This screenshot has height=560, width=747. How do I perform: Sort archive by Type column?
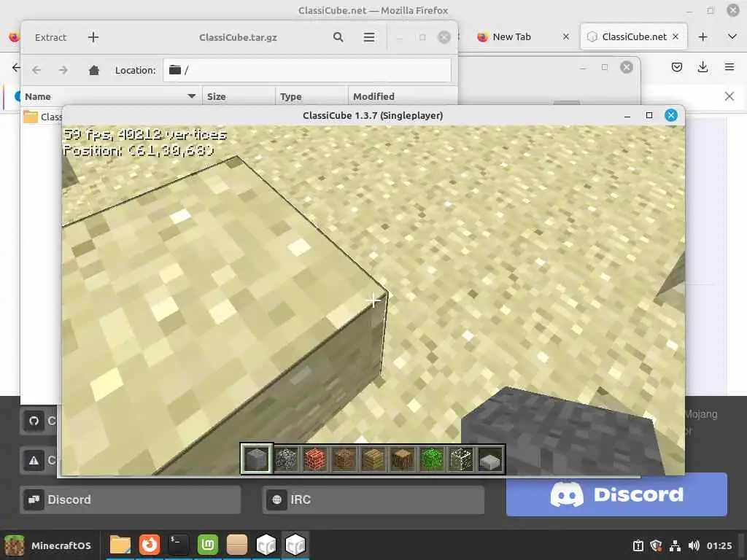click(311, 96)
